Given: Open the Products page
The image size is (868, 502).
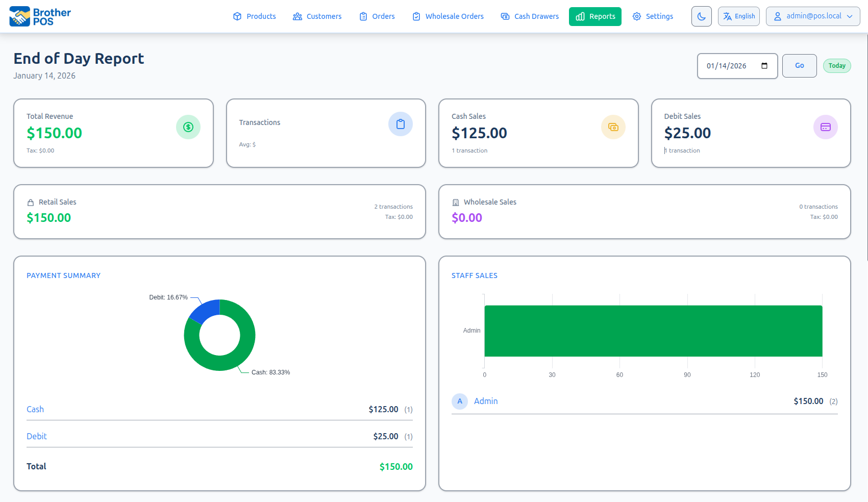Looking at the screenshot, I should [x=255, y=16].
